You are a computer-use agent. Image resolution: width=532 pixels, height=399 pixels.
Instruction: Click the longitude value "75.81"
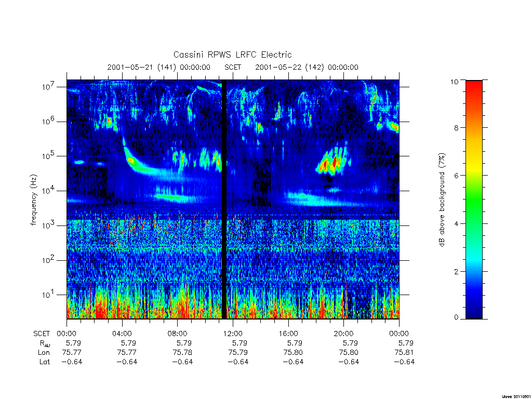[404, 353]
